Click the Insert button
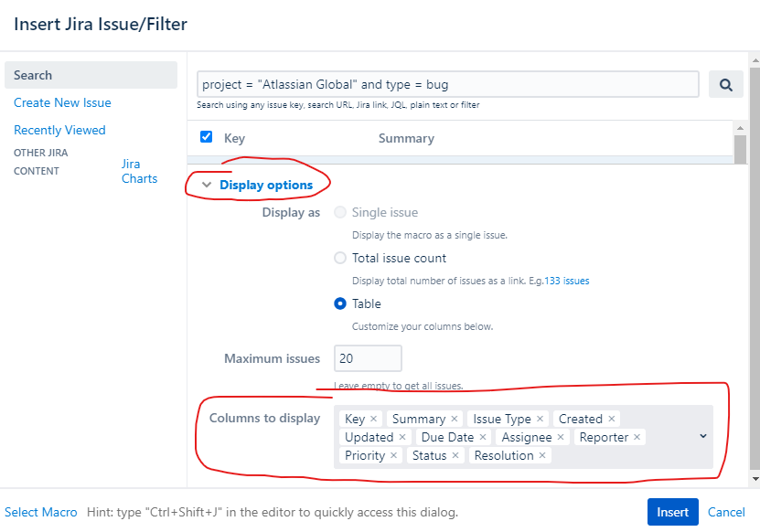Viewport: 760px width, 532px height. pyautogui.click(x=673, y=512)
